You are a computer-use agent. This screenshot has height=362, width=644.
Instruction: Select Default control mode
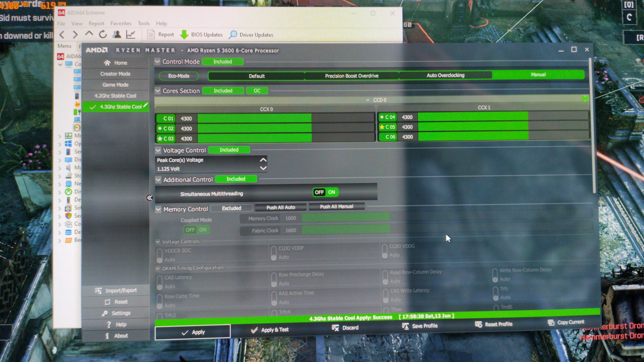pyautogui.click(x=257, y=76)
